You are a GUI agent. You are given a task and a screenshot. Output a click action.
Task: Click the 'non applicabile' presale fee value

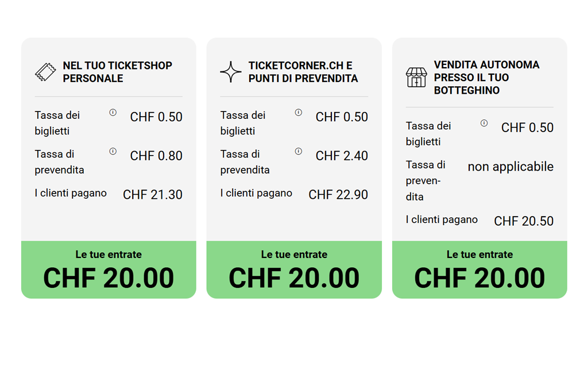(510, 167)
